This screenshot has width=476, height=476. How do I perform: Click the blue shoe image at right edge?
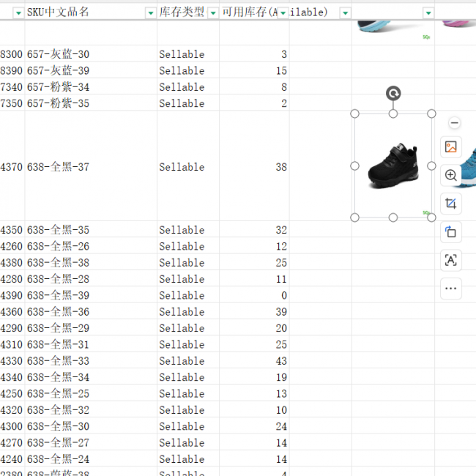[468, 167]
